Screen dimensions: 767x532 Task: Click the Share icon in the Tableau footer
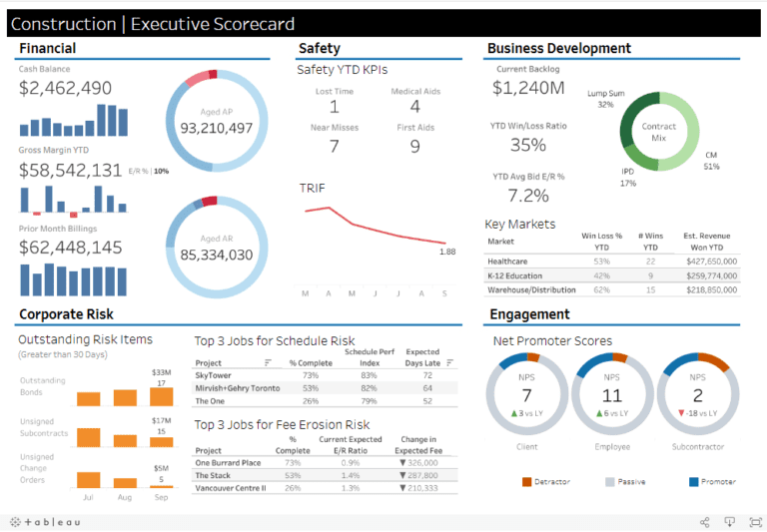click(705, 522)
